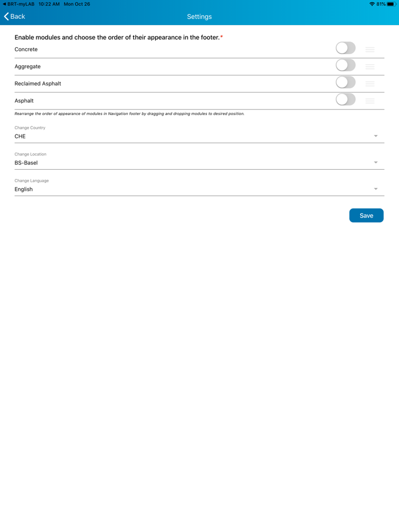
Task: Tap the Asphalt reorder handle icon
Action: (x=370, y=101)
